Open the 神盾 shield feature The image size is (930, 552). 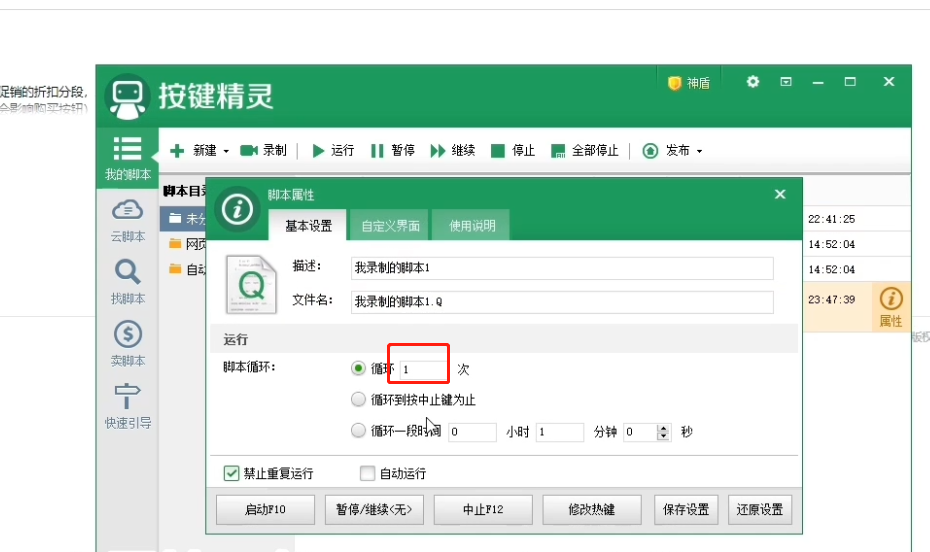pos(689,83)
